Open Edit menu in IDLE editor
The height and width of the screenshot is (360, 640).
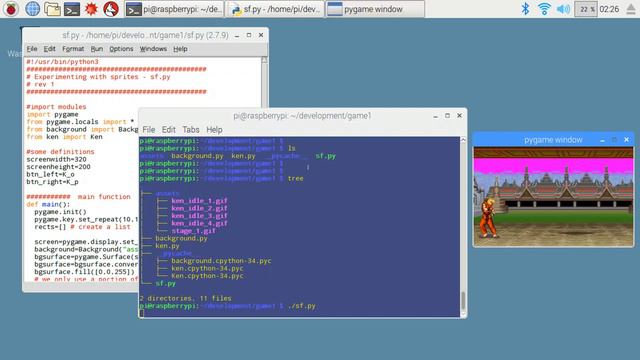point(49,49)
